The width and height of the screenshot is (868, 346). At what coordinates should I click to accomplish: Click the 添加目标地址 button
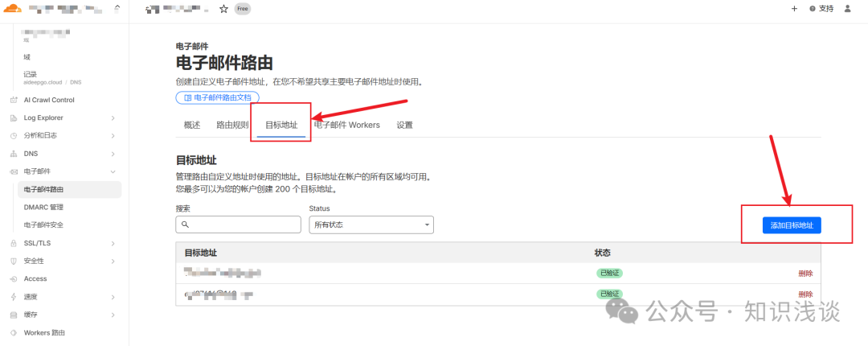tap(792, 226)
